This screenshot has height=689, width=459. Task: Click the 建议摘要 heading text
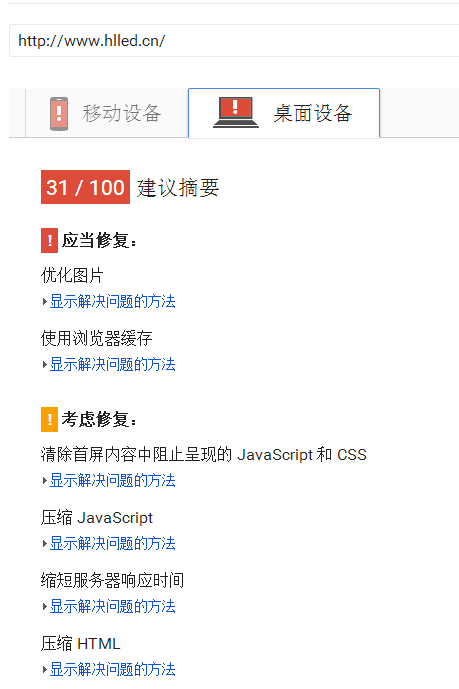click(x=178, y=188)
